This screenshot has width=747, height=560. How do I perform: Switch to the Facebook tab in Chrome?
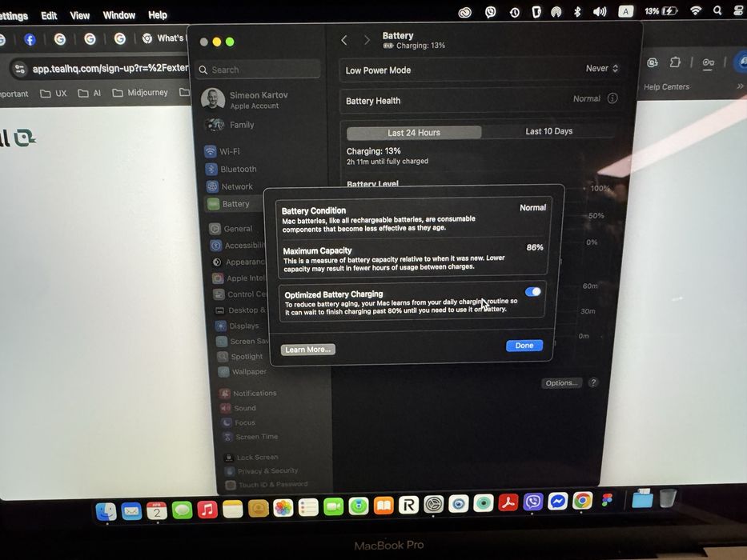tap(30, 39)
